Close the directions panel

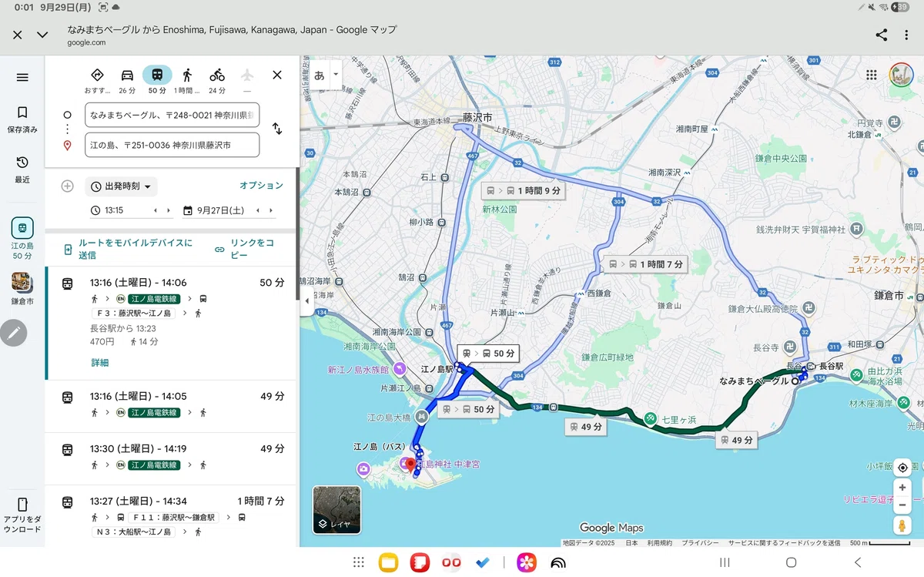tap(277, 75)
